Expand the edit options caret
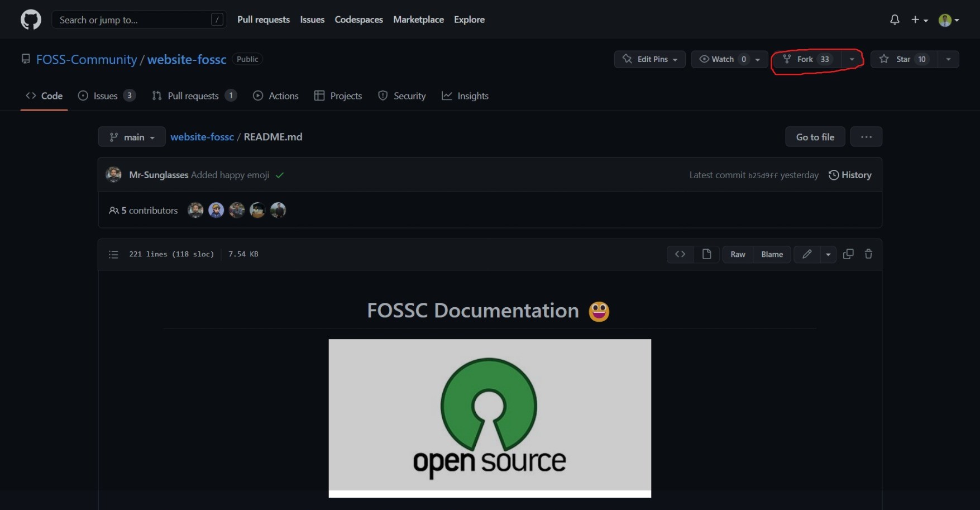This screenshot has height=510, width=980. pyautogui.click(x=828, y=254)
